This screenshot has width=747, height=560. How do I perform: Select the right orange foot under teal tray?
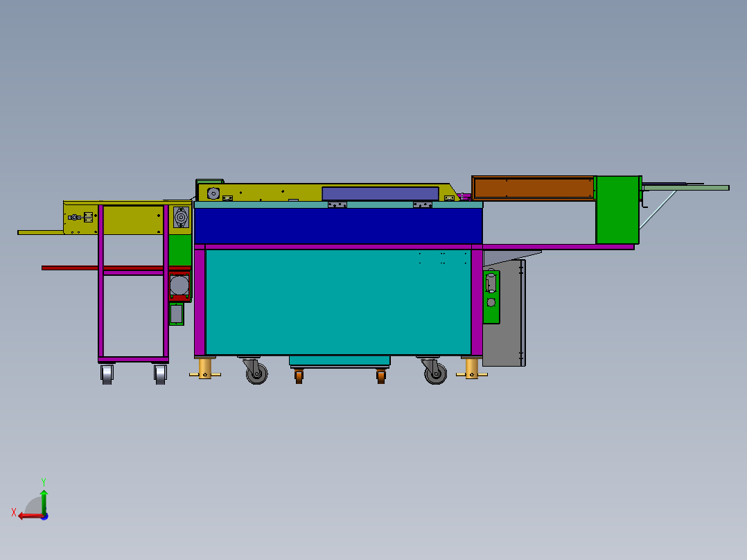(380, 376)
